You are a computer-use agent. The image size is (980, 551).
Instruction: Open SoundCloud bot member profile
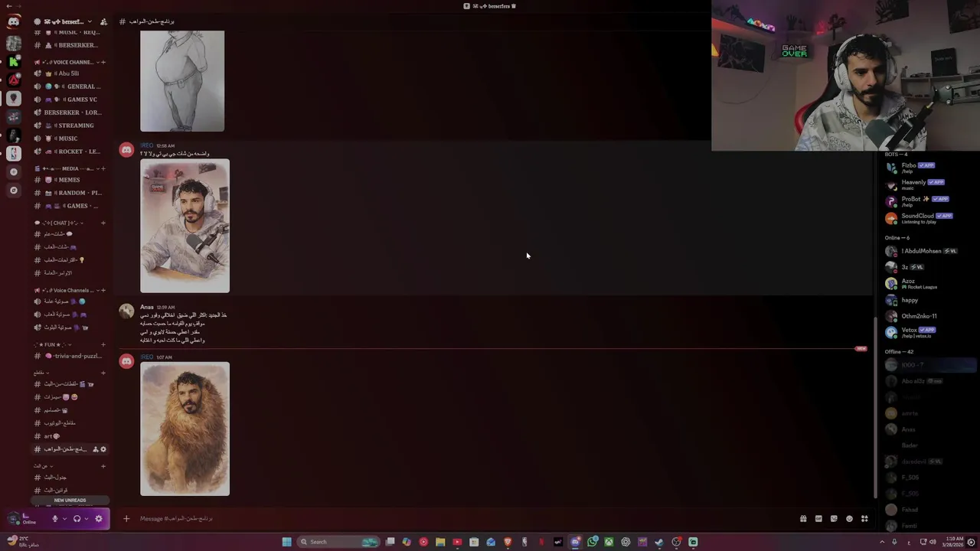[x=928, y=218]
